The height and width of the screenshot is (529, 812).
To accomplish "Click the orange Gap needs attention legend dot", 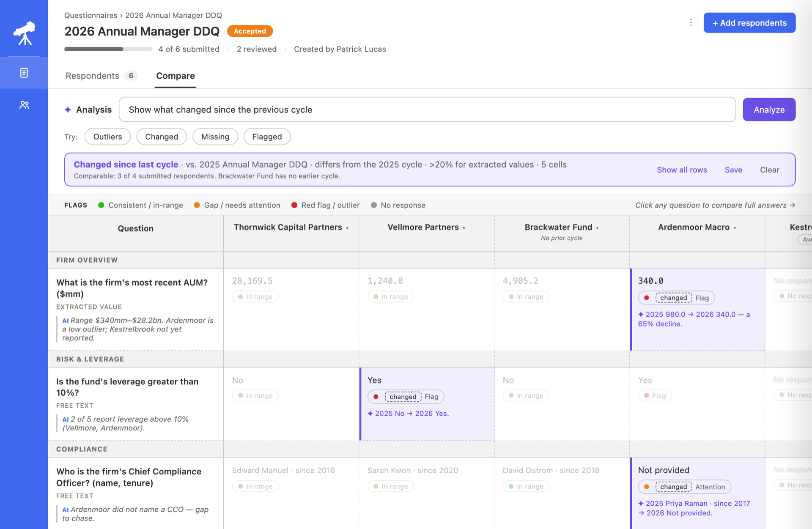I will (197, 205).
